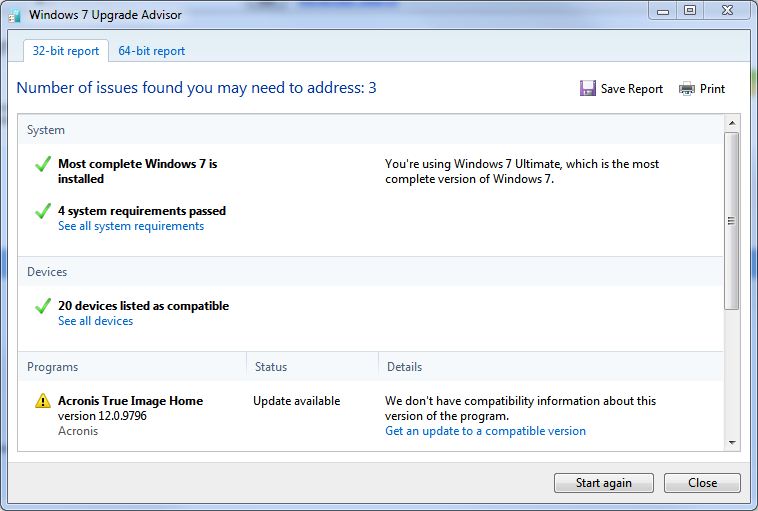Click version 12.0.9796 text
Screen dimensions: 758x511
pos(102,416)
